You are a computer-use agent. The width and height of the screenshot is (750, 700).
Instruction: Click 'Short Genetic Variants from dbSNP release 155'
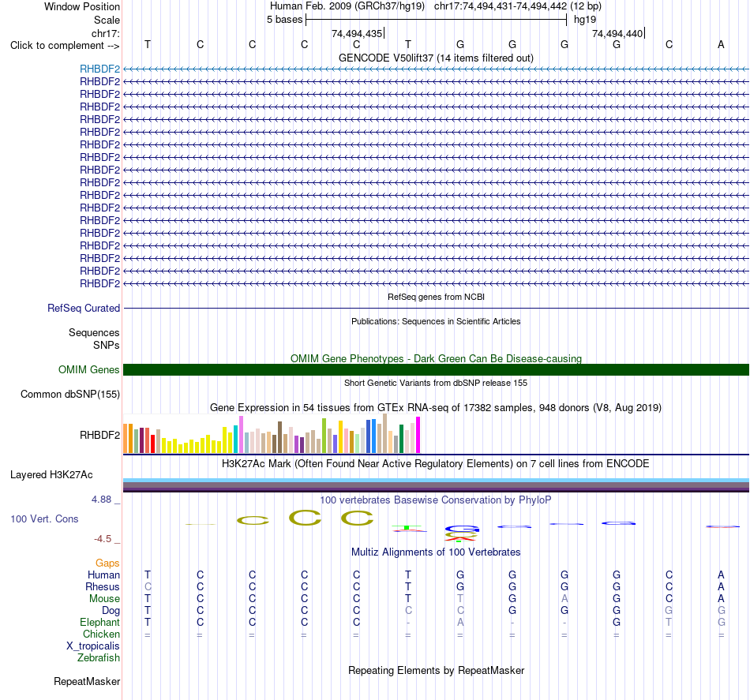pos(436,383)
